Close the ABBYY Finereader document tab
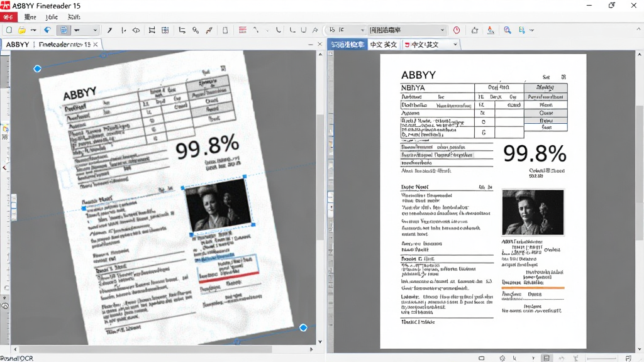This screenshot has height=362, width=644. pos(96,45)
